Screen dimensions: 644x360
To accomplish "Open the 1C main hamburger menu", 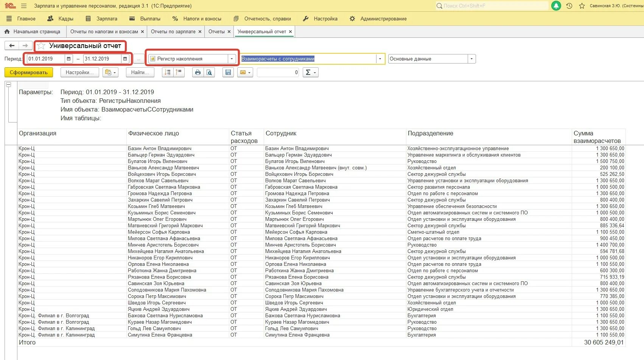I will point(24,6).
